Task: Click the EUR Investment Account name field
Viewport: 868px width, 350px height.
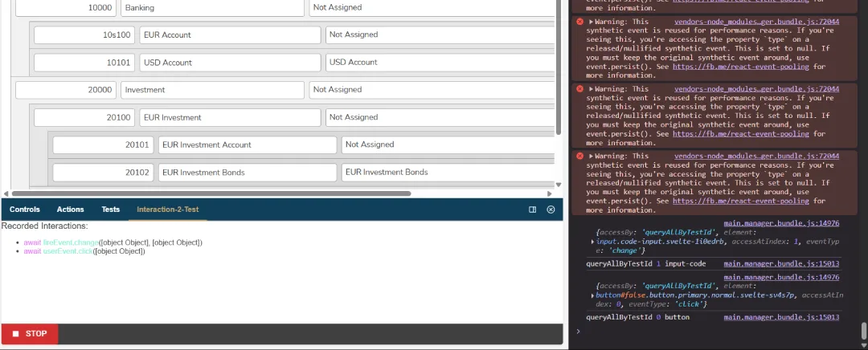Action: [x=248, y=144]
